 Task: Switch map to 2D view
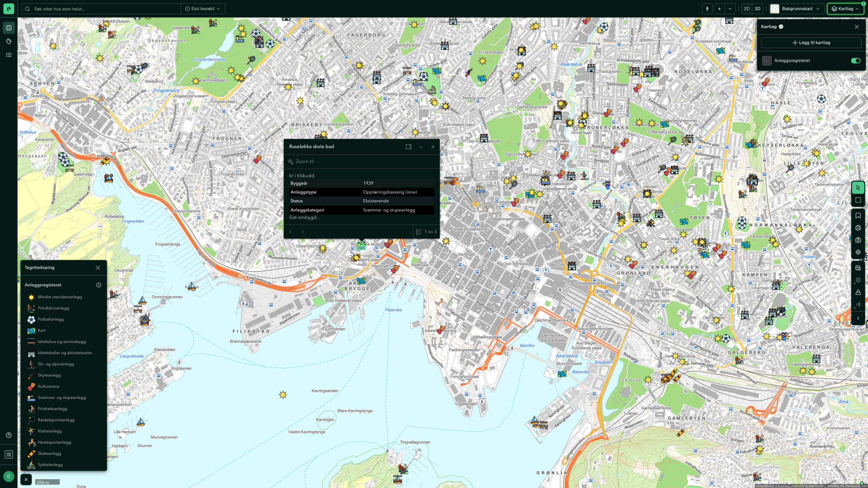(747, 9)
